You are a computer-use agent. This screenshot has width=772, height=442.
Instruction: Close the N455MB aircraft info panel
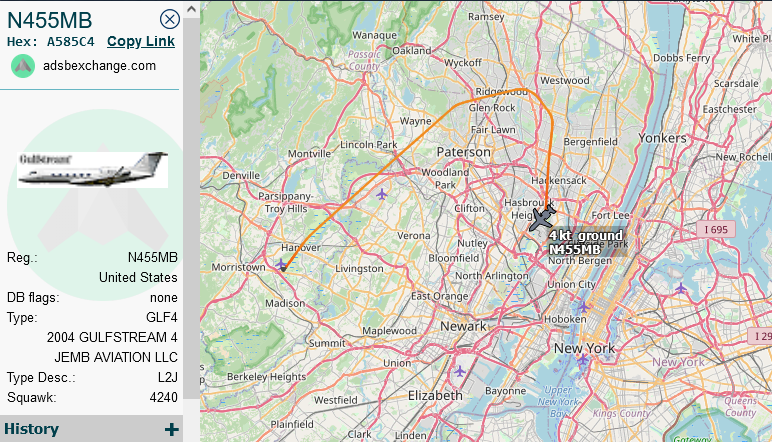click(x=170, y=20)
